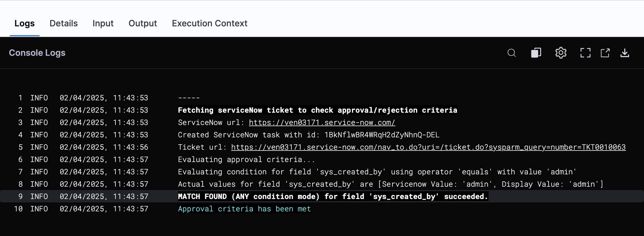Click the Console Logs heading

click(37, 53)
